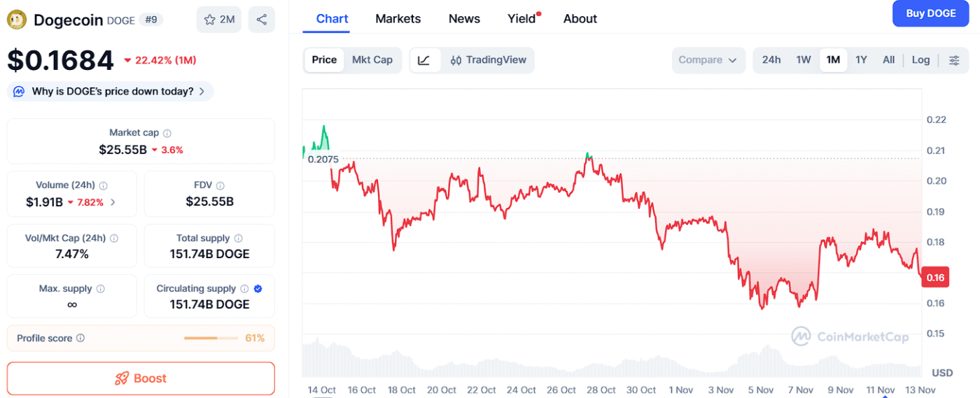Click the info icon next to FDV
The image size is (980, 398).
coord(220,185)
